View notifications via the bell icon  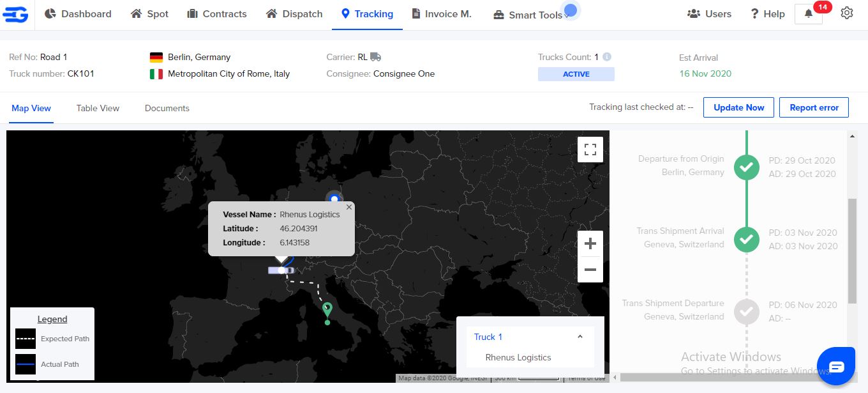click(x=808, y=14)
